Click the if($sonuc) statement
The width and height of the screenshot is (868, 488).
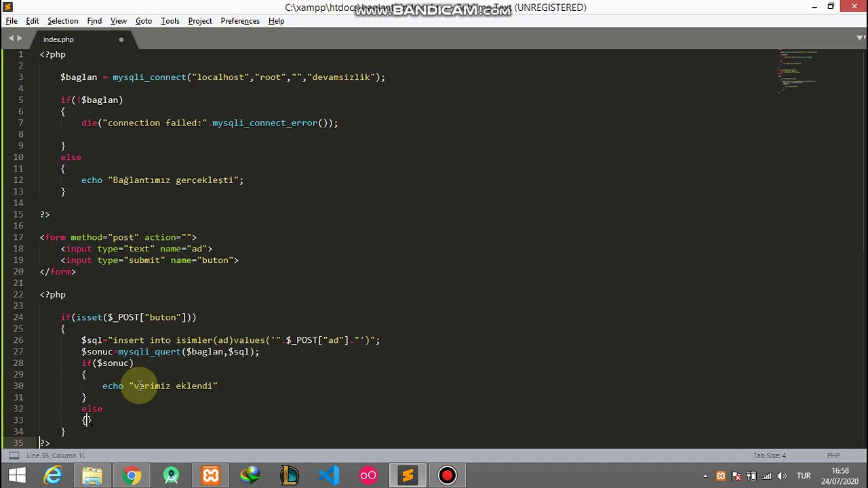107,363
